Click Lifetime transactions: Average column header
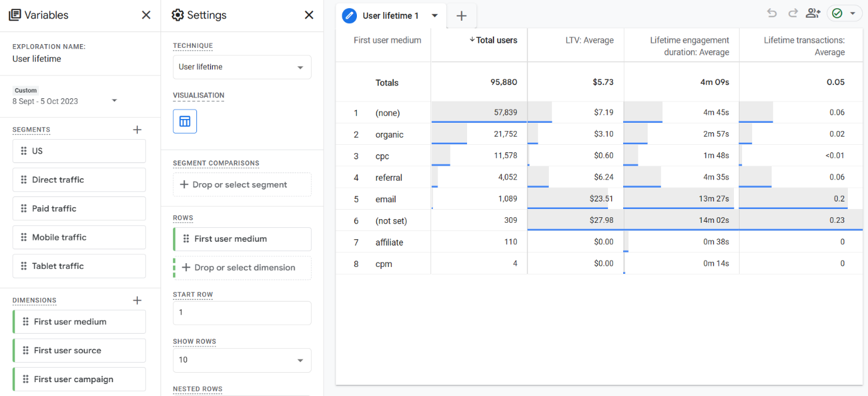Image resolution: width=868 pixels, height=396 pixels. click(x=804, y=46)
